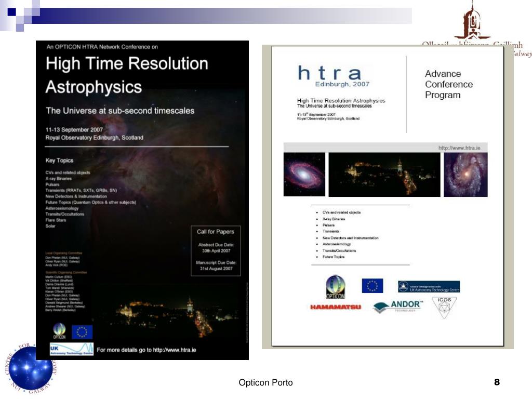Click 'Abstract Due Date: 30th April 2007'

216,248
